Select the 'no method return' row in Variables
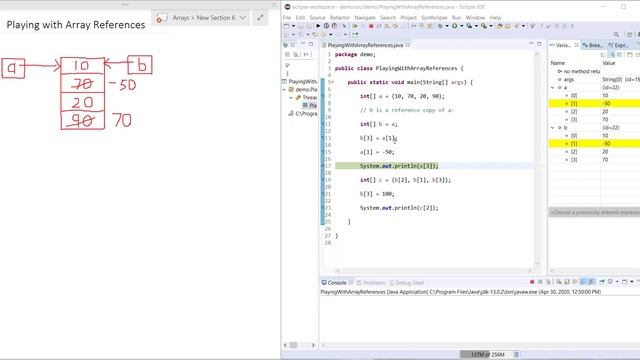Image resolution: width=640 pixels, height=360 pixels. coord(594,71)
